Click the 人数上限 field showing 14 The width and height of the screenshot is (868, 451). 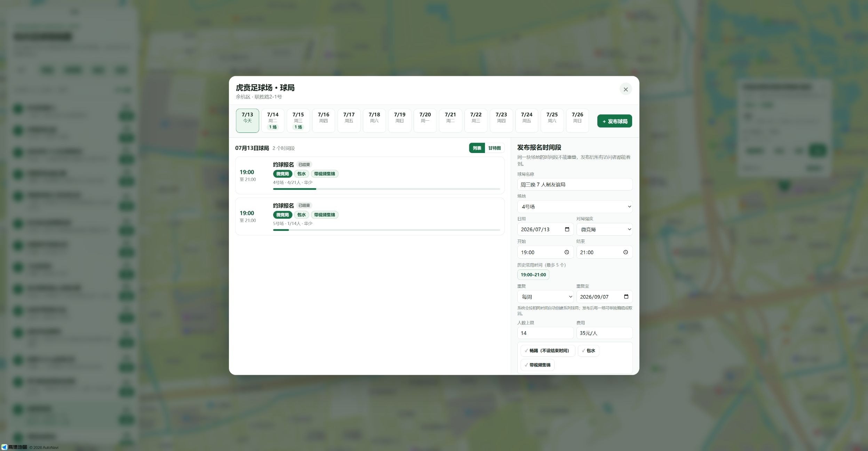point(545,333)
